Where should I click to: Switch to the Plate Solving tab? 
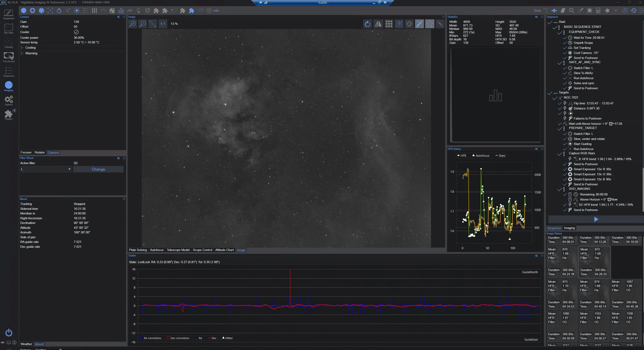coord(138,250)
